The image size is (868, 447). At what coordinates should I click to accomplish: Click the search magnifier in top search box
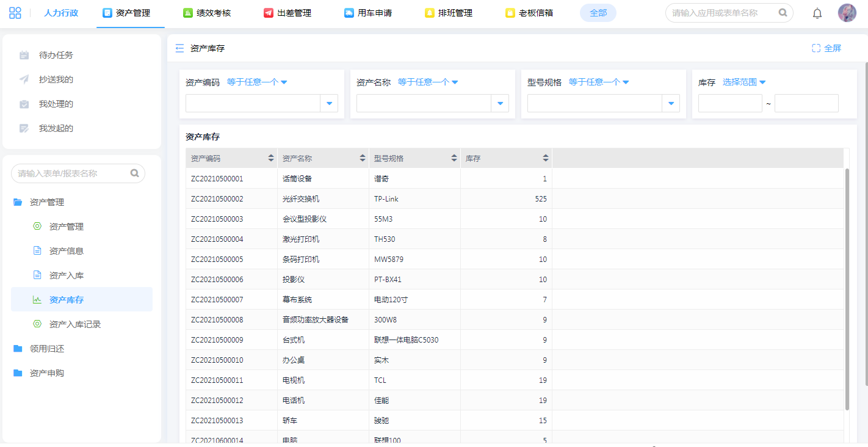pyautogui.click(x=783, y=13)
